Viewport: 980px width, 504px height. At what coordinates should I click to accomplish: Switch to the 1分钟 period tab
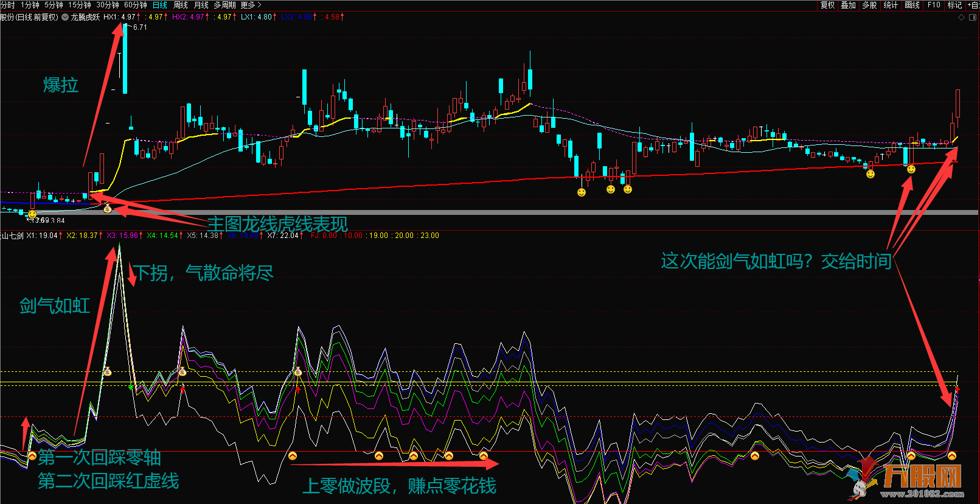point(30,5)
